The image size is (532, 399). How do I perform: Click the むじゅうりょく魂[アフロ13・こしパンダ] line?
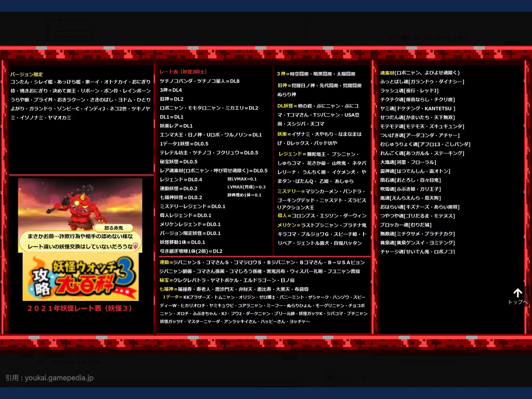425,144
